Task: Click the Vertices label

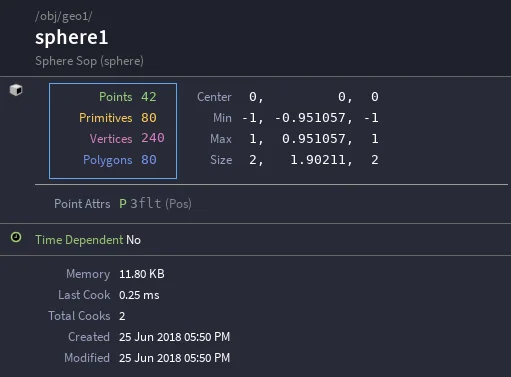Action: (x=111, y=139)
